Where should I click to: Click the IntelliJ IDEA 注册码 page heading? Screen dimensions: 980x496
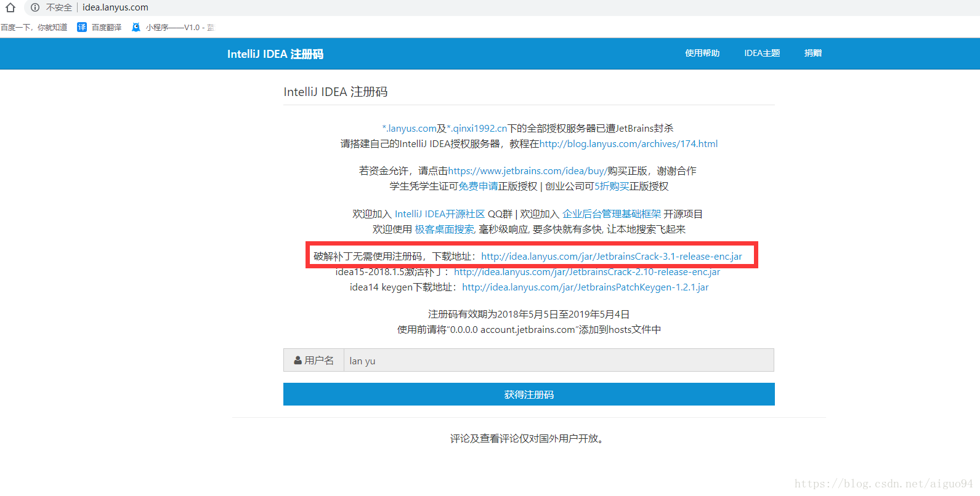click(336, 92)
